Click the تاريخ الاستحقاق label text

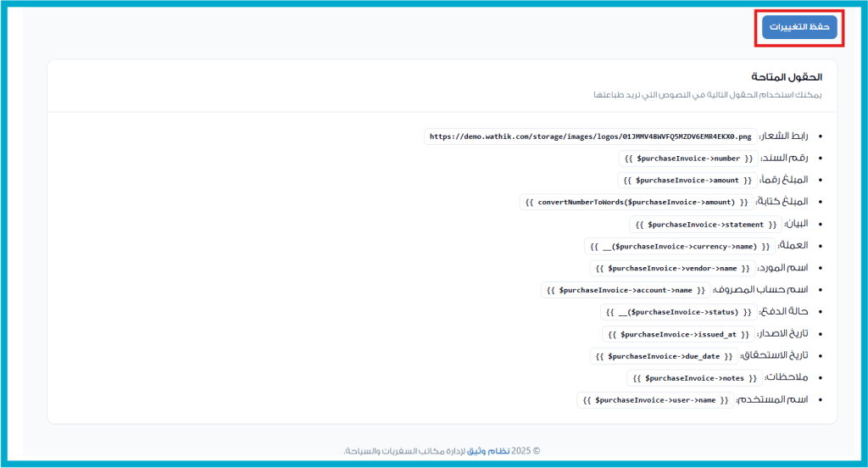(775, 355)
